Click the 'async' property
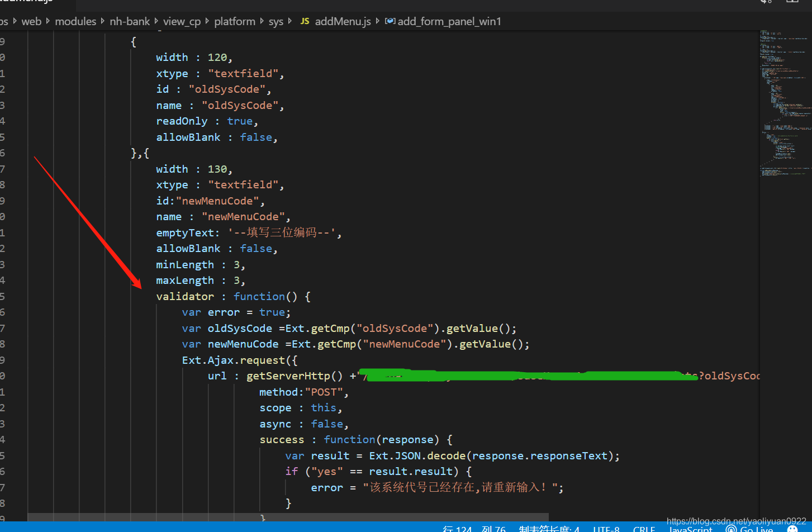 pos(275,424)
